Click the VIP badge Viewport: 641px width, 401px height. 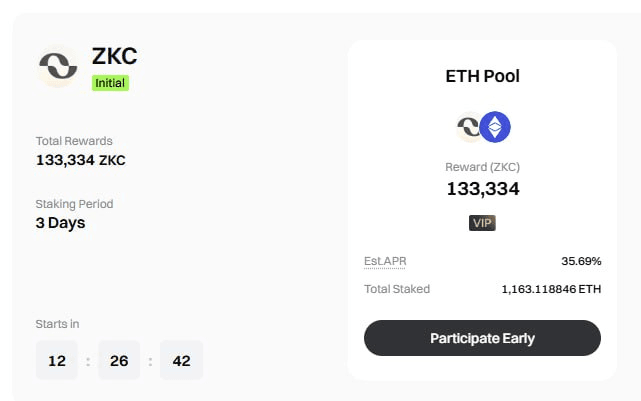[482, 223]
